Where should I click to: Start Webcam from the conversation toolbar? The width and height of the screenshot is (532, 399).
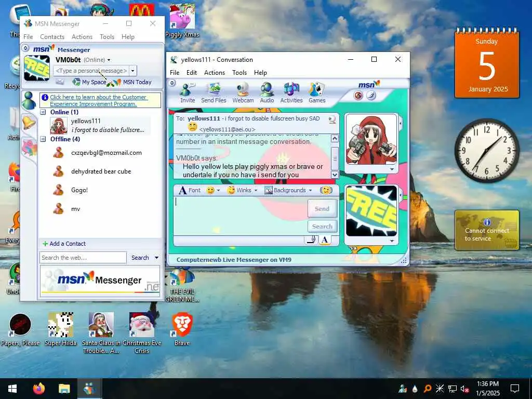tap(243, 92)
